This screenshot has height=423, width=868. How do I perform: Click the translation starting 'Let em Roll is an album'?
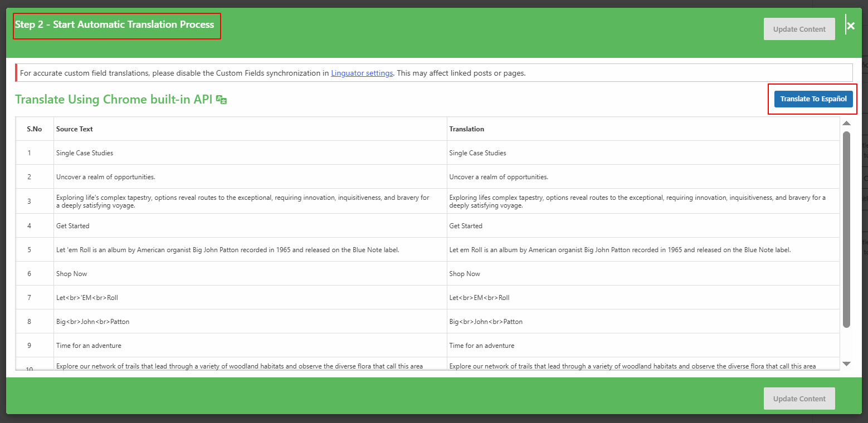pyautogui.click(x=620, y=249)
